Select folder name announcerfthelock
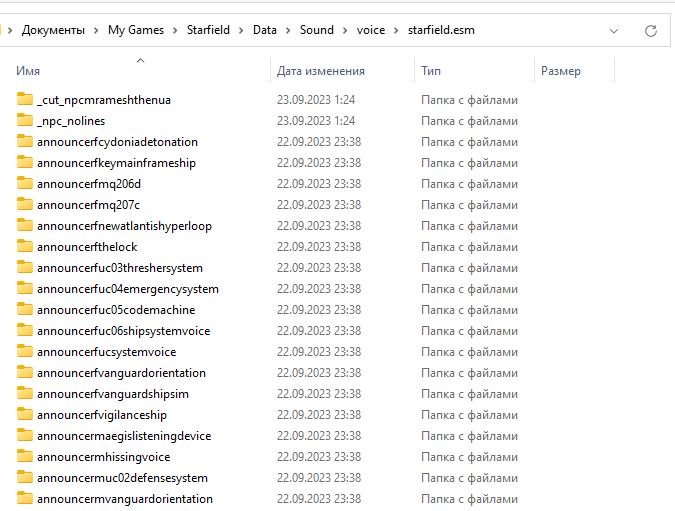Image resolution: width=675 pixels, height=511 pixels. 87,247
